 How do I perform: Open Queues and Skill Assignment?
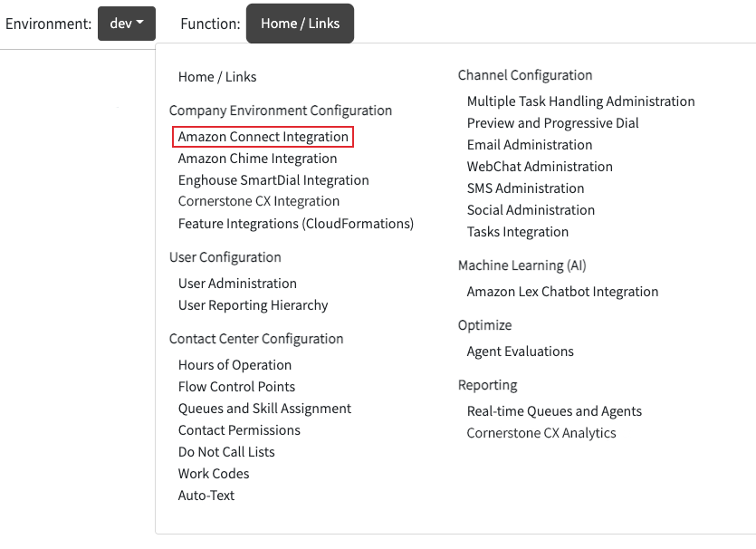pos(264,409)
